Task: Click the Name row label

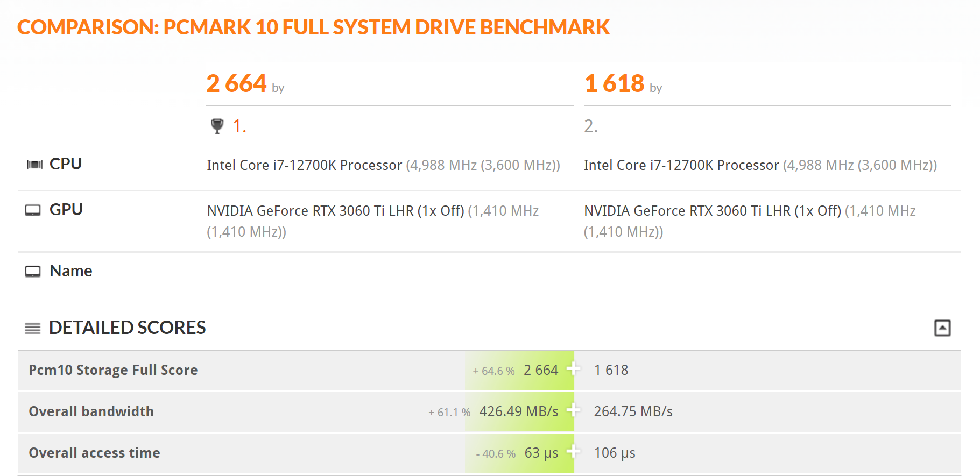Action: pyautogui.click(x=71, y=271)
